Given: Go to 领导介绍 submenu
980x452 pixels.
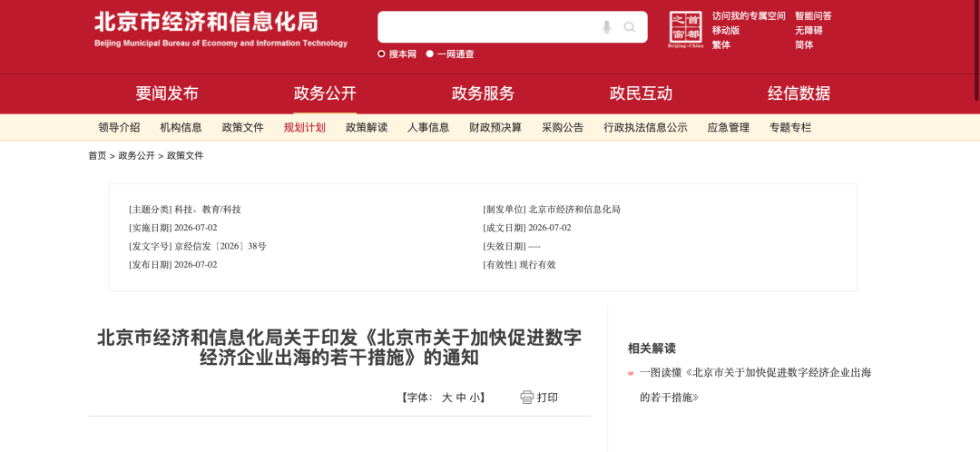Looking at the screenshot, I should point(119,128).
